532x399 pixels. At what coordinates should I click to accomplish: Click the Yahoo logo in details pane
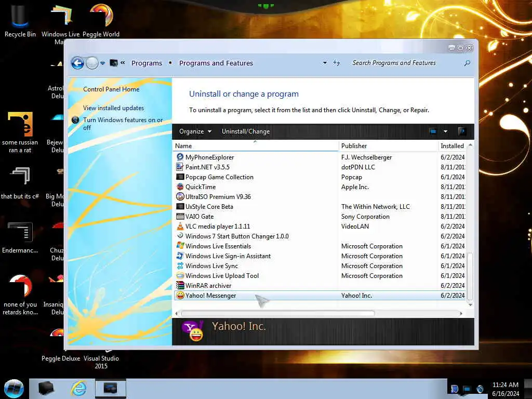(x=193, y=330)
